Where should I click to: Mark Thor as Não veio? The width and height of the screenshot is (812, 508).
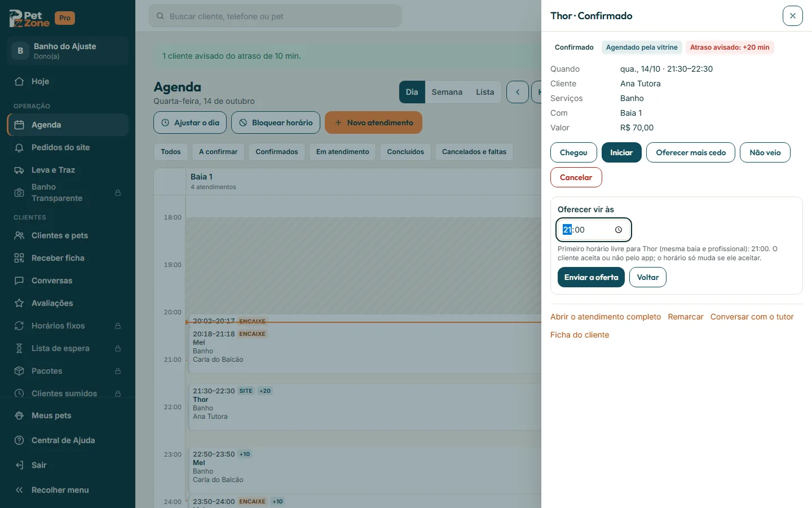(765, 152)
